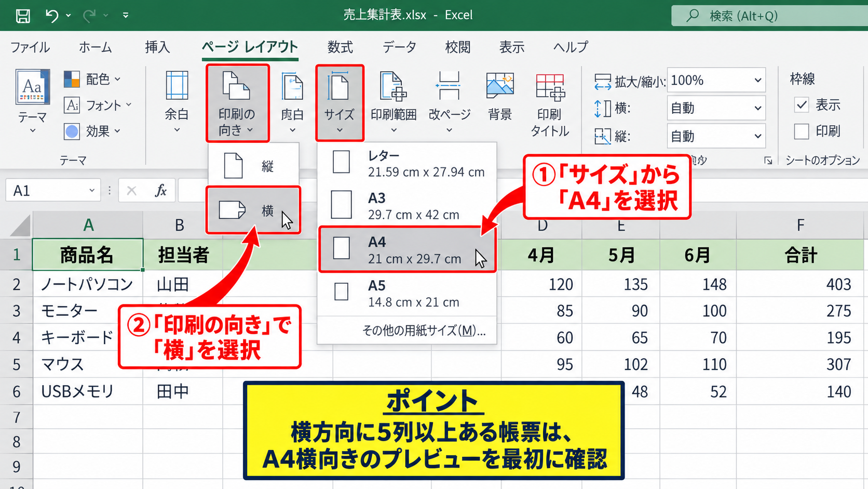Open Quick Access Toolbar customize arrow
The image size is (868, 489).
(126, 16)
